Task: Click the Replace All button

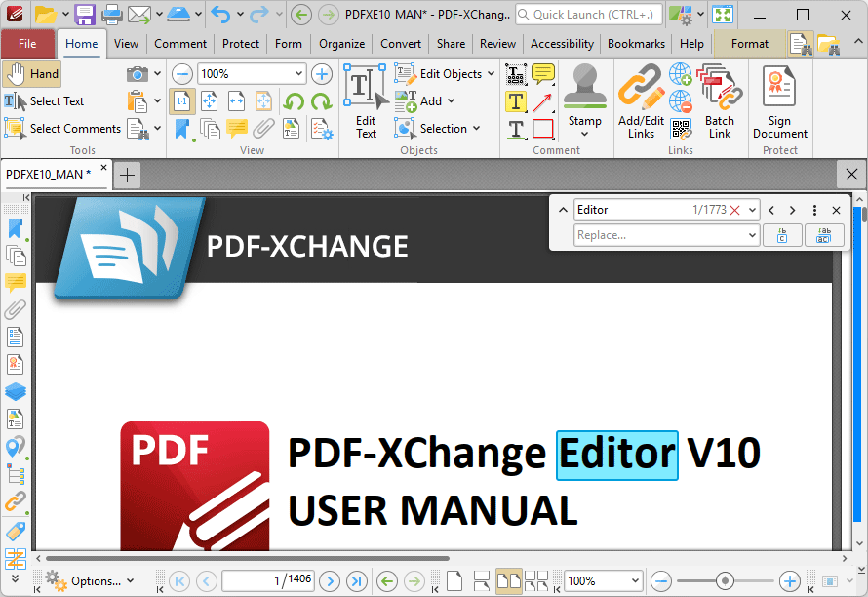Action: [x=824, y=235]
